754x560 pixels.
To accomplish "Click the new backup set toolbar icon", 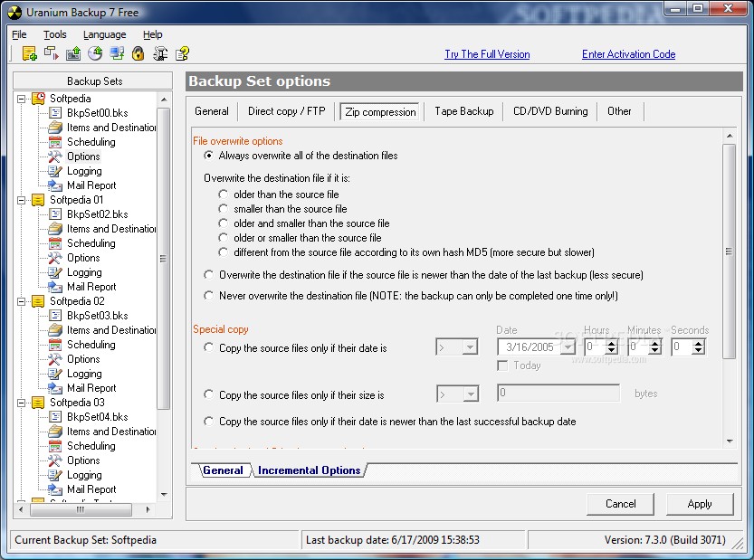I will [x=30, y=53].
